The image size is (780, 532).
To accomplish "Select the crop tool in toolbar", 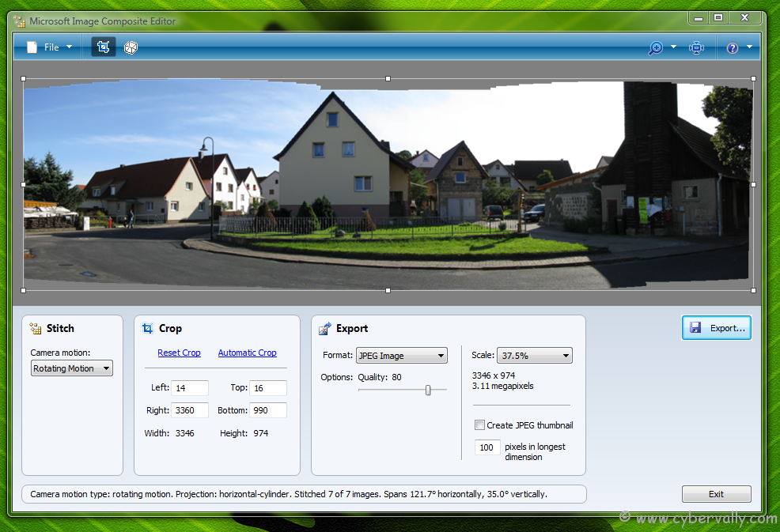I will point(103,47).
